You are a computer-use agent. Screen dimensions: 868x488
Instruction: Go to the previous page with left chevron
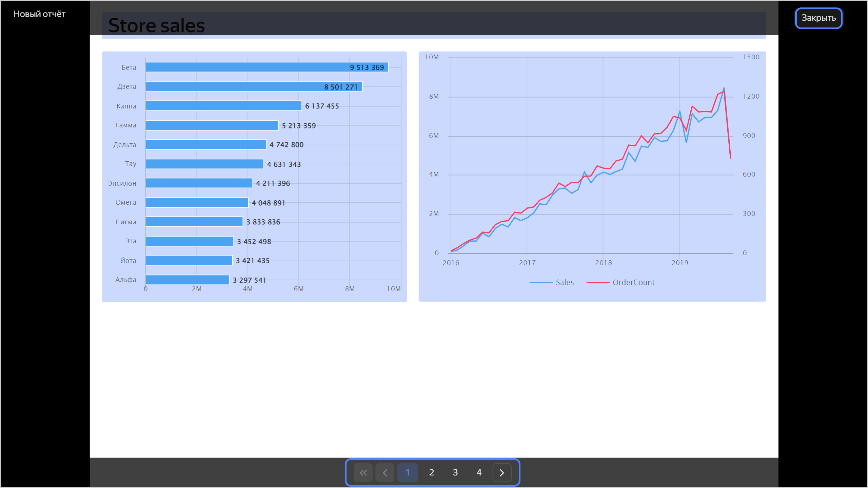click(x=385, y=472)
